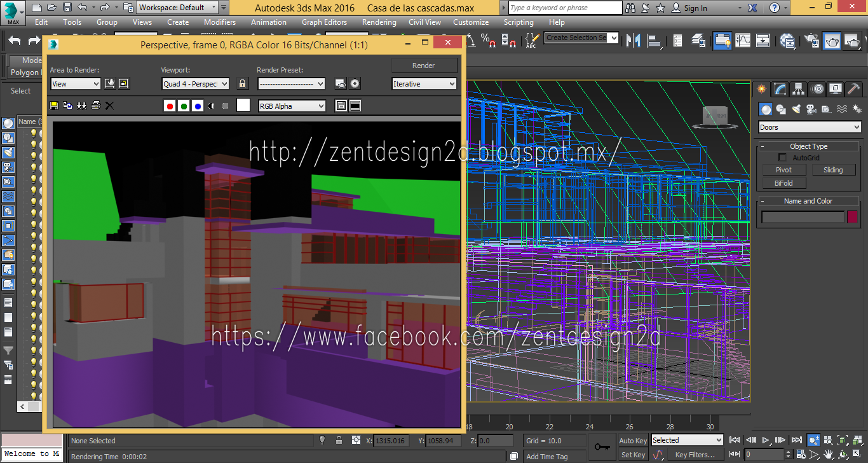The height and width of the screenshot is (463, 868).
Task: Toggle the Auto Key button
Action: point(633,441)
